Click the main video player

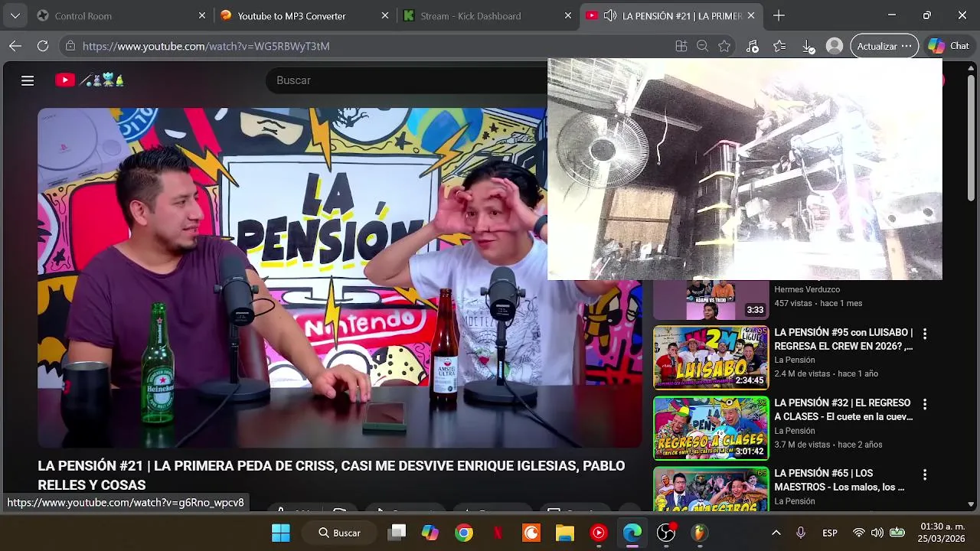coord(340,278)
